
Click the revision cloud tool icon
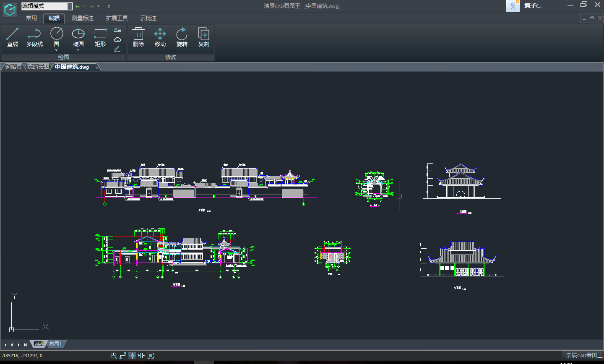[x=117, y=39]
